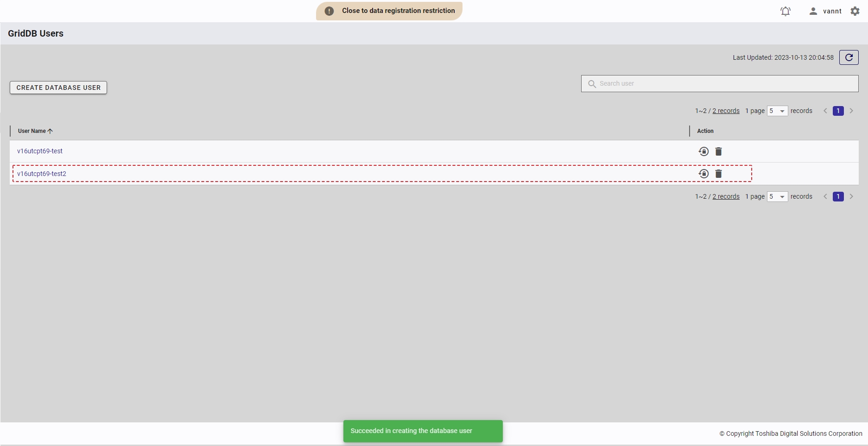Click the top '2 records' link
The height and width of the screenshot is (446, 868).
[726, 111]
